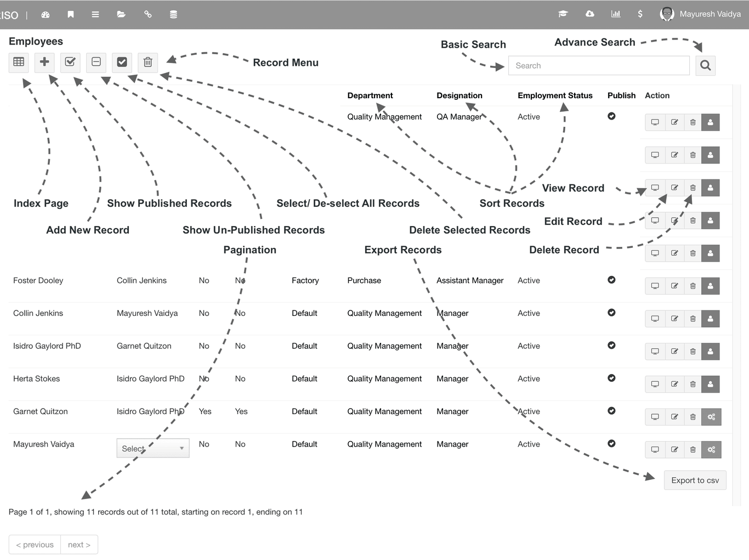
Task: Go to next page of records
Action: pyautogui.click(x=79, y=545)
